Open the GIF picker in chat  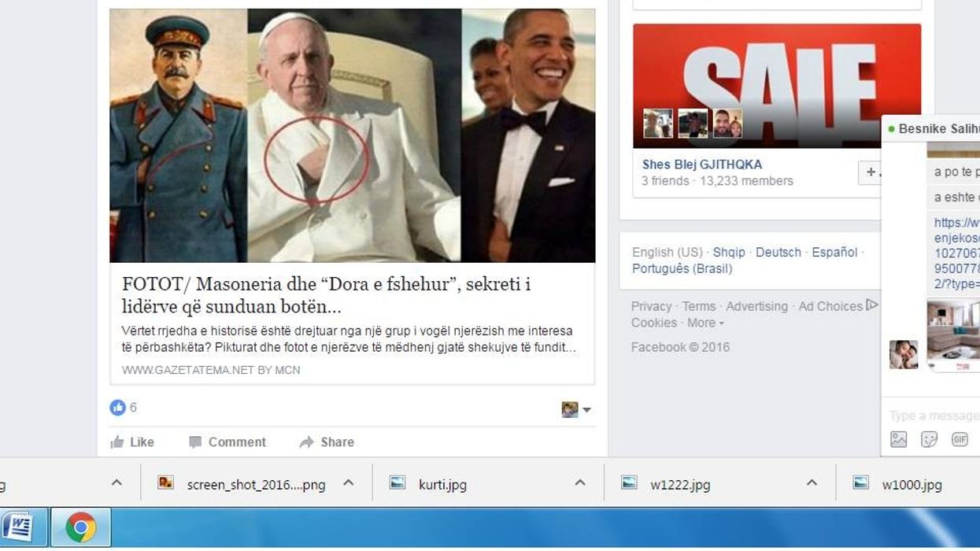(x=960, y=439)
